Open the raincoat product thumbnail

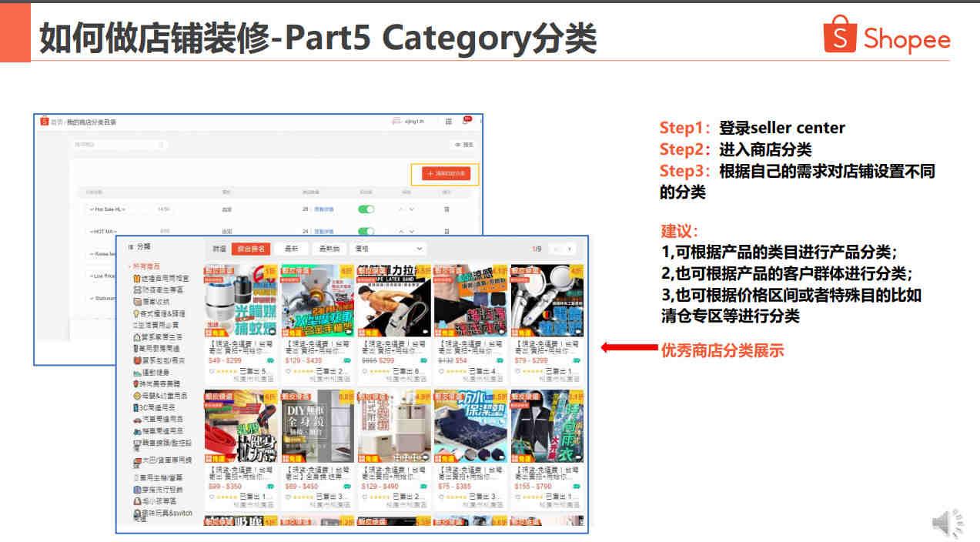point(547,426)
